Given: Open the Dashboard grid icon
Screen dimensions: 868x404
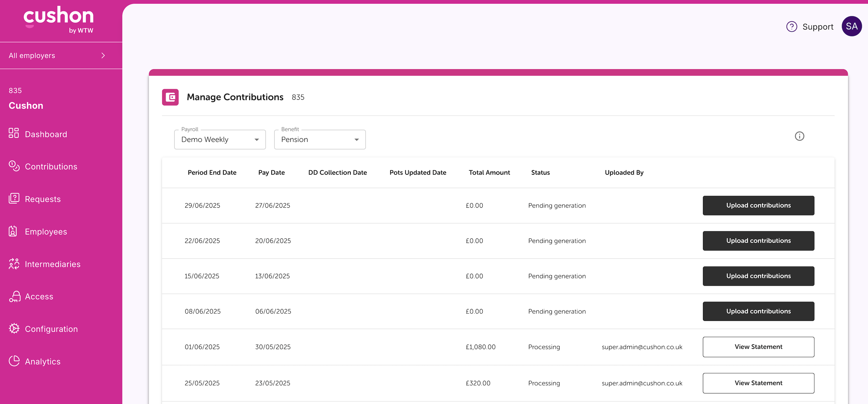Looking at the screenshot, I should 14,133.
